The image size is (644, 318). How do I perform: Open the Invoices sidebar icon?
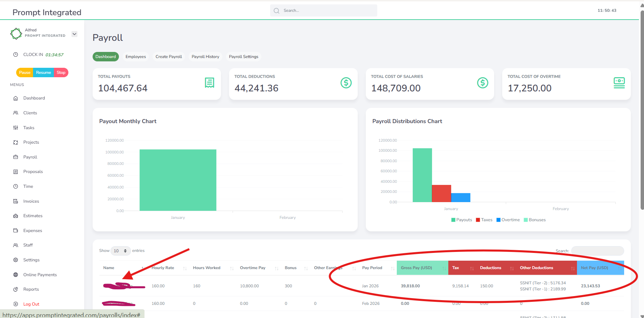(x=15, y=201)
